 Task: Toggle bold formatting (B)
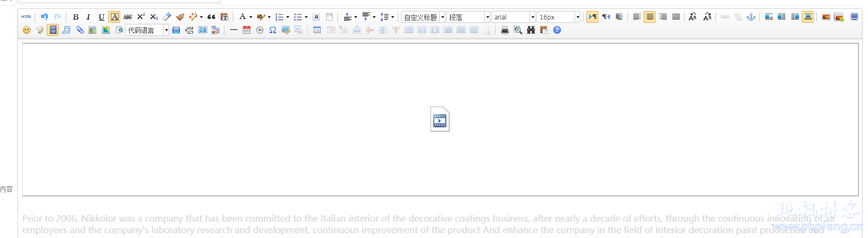click(x=76, y=17)
